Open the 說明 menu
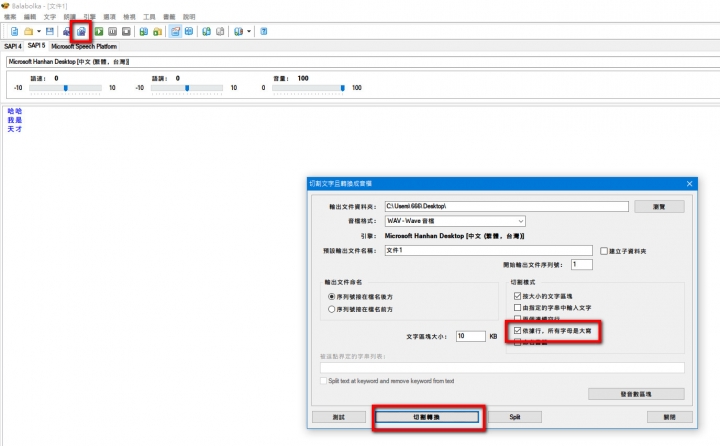Image resolution: width=720 pixels, height=446 pixels. tap(189, 17)
